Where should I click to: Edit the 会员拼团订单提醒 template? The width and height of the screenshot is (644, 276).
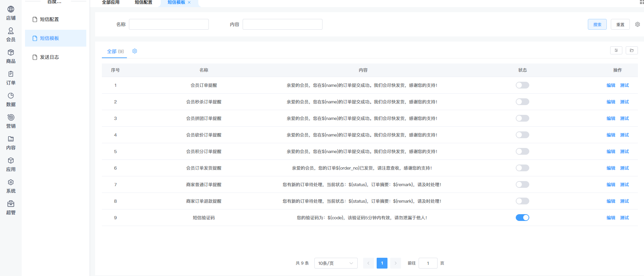pos(611,118)
